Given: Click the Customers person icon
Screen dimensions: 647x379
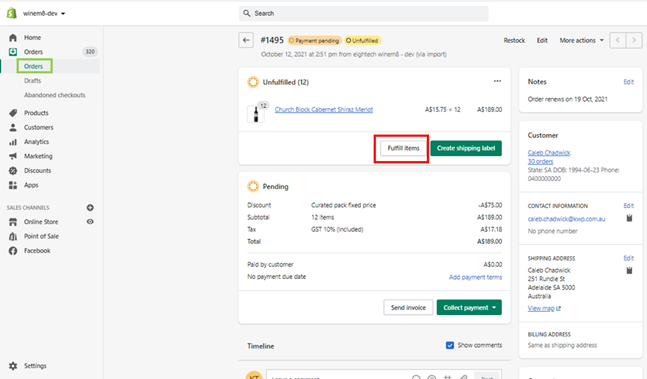Looking at the screenshot, I should (13, 127).
